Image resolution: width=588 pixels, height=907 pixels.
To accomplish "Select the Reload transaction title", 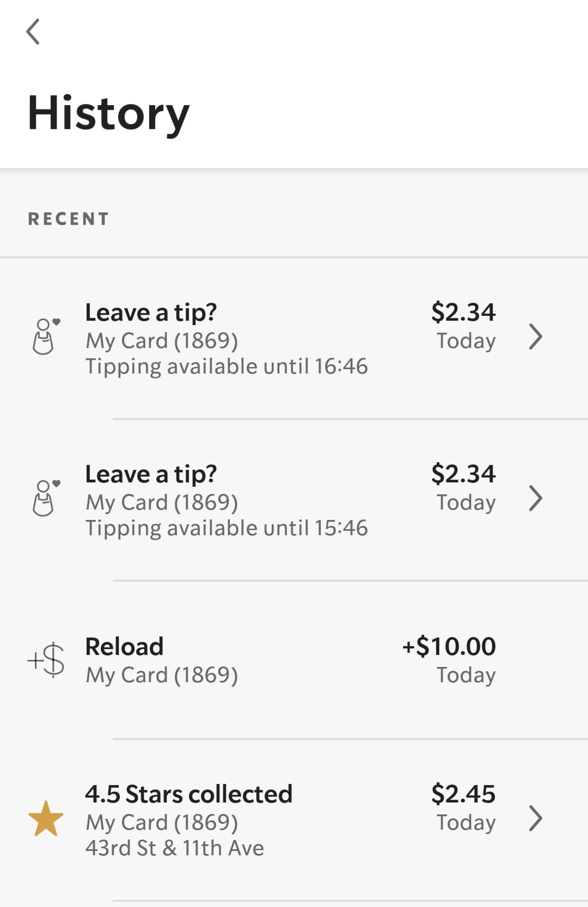I will click(x=124, y=647).
